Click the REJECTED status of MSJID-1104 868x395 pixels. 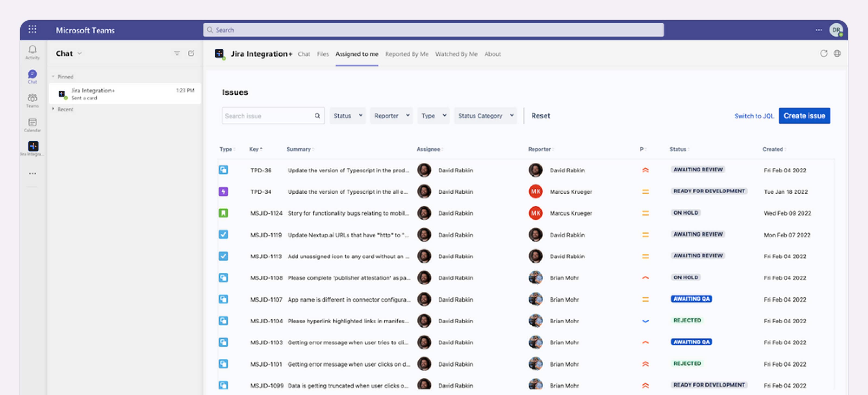(x=687, y=320)
